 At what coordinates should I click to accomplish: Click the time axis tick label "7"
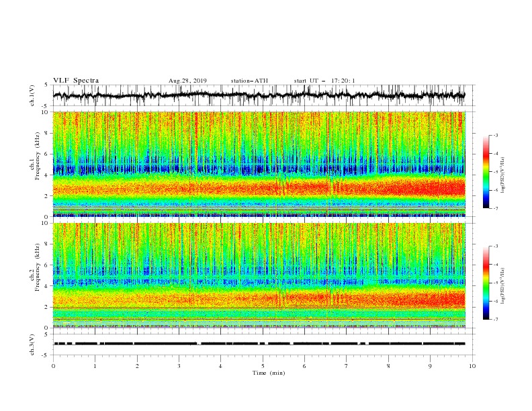[x=347, y=366]
